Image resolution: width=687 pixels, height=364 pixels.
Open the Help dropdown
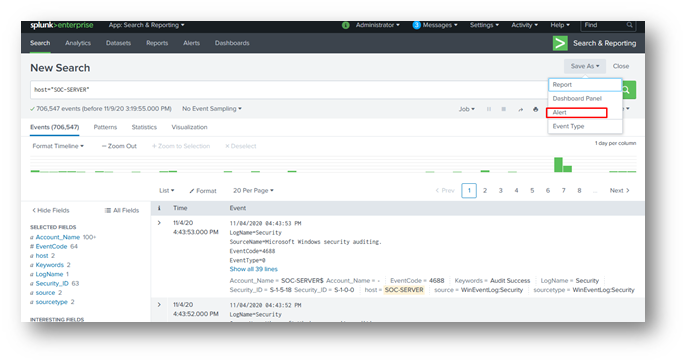tap(560, 25)
